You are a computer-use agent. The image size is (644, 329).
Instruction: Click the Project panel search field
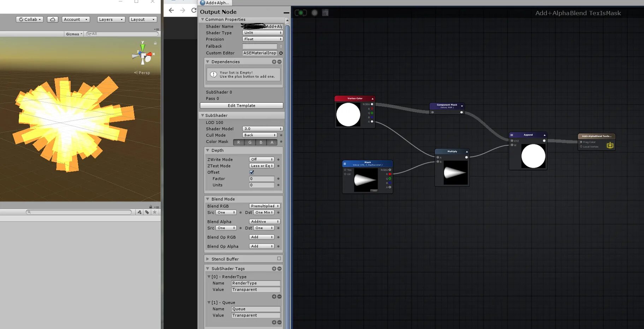[x=79, y=212]
